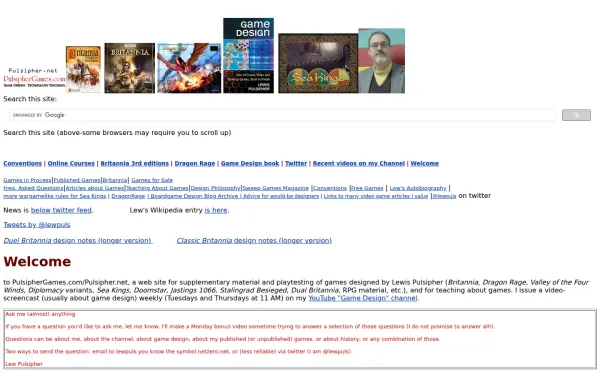The height and width of the screenshot is (375, 600).
Task: Click the 'Two ways to send the question' line
Action: pos(178,351)
